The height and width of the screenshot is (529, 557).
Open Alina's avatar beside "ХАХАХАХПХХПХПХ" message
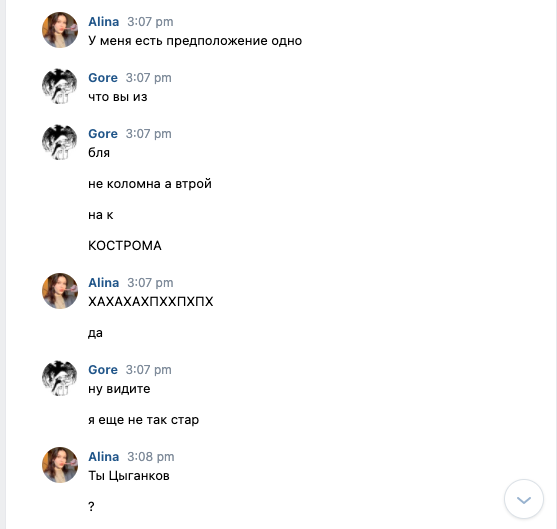coord(60,291)
